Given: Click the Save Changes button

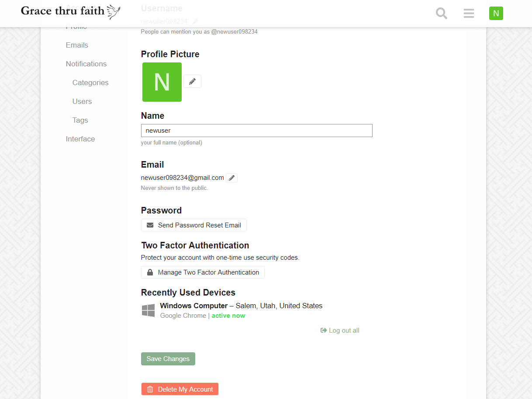Looking at the screenshot, I should click(168, 359).
